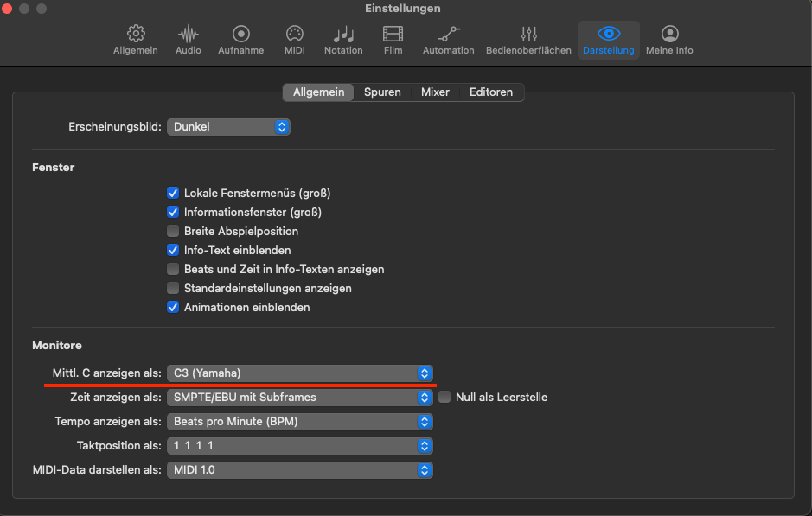Image resolution: width=812 pixels, height=516 pixels.
Task: Open the Erscheinungsbild dropdown set to Dunkel
Action: pos(228,127)
